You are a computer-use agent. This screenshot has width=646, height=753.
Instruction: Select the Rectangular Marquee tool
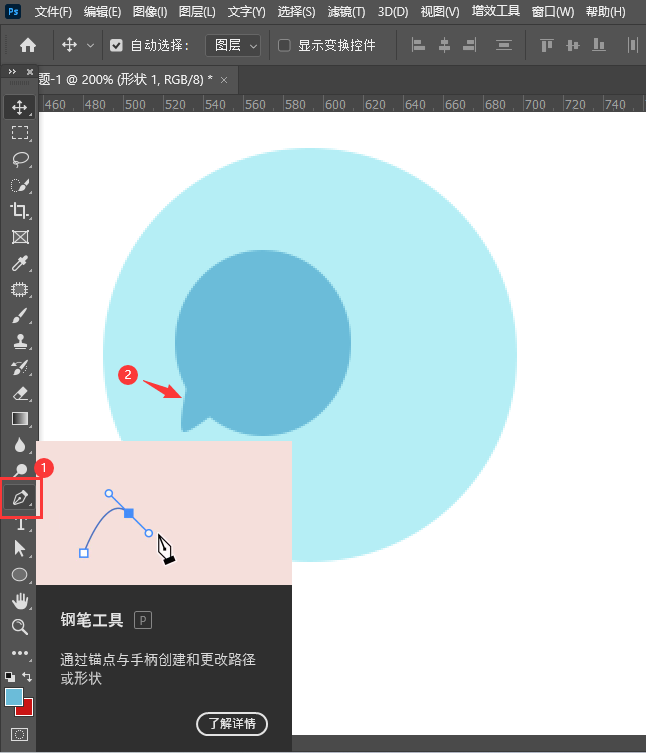point(19,133)
